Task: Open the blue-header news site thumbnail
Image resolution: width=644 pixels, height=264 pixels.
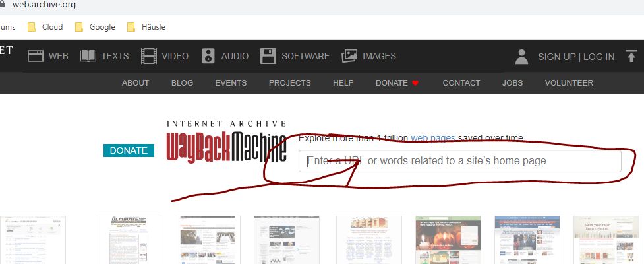Action: [527, 240]
